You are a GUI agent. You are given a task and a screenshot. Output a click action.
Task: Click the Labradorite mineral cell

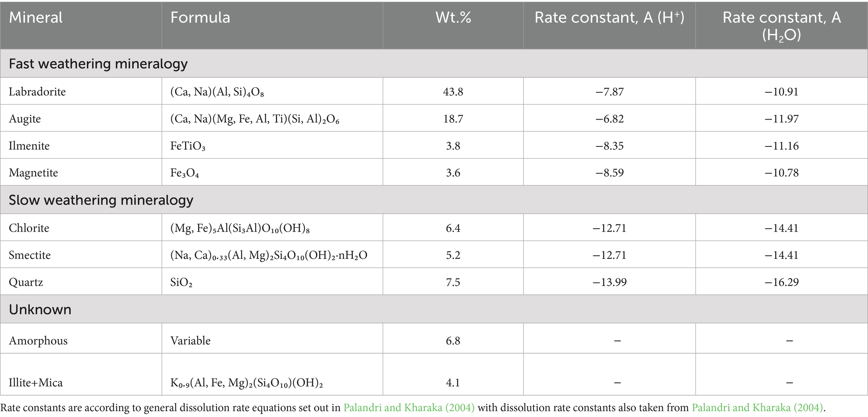37,92
